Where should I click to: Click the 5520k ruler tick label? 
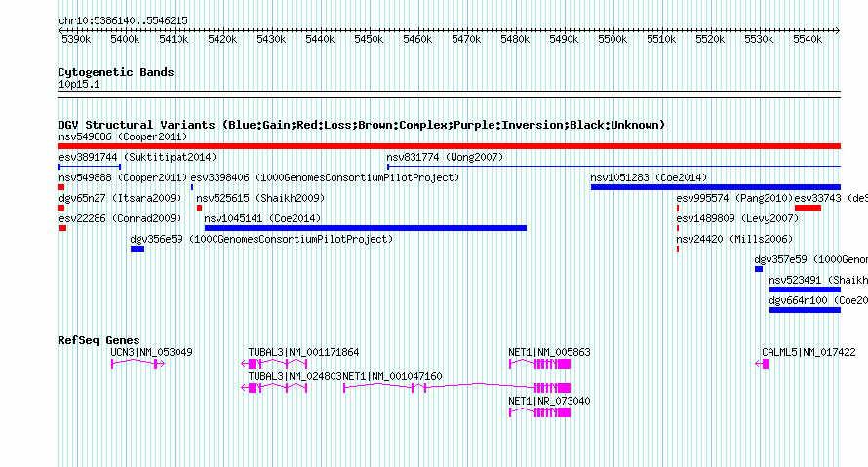(709, 39)
